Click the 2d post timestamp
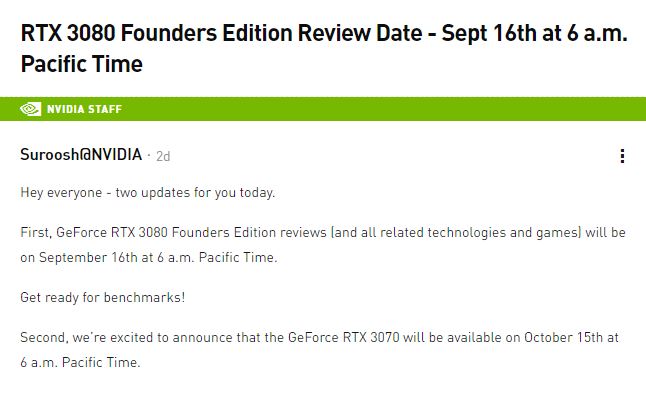Image resolution: width=646 pixels, height=393 pixels. click(x=163, y=156)
